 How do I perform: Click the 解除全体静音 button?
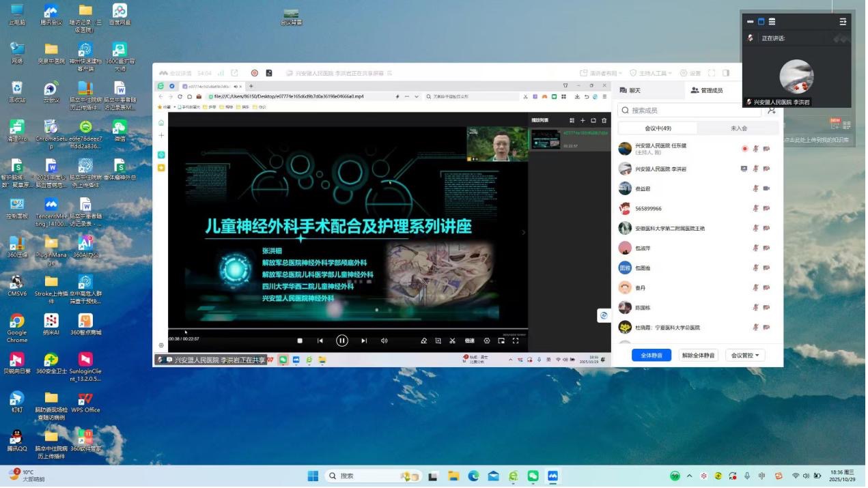pyautogui.click(x=698, y=356)
